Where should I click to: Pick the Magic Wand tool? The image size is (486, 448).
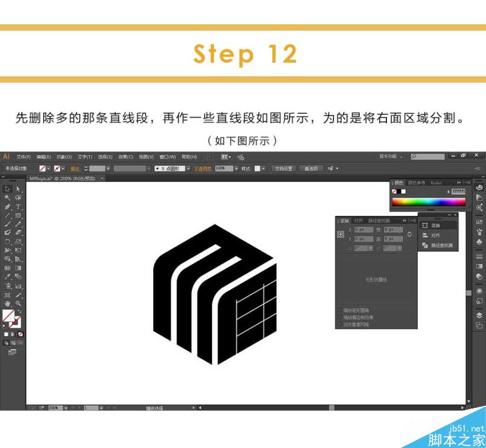(x=7, y=198)
